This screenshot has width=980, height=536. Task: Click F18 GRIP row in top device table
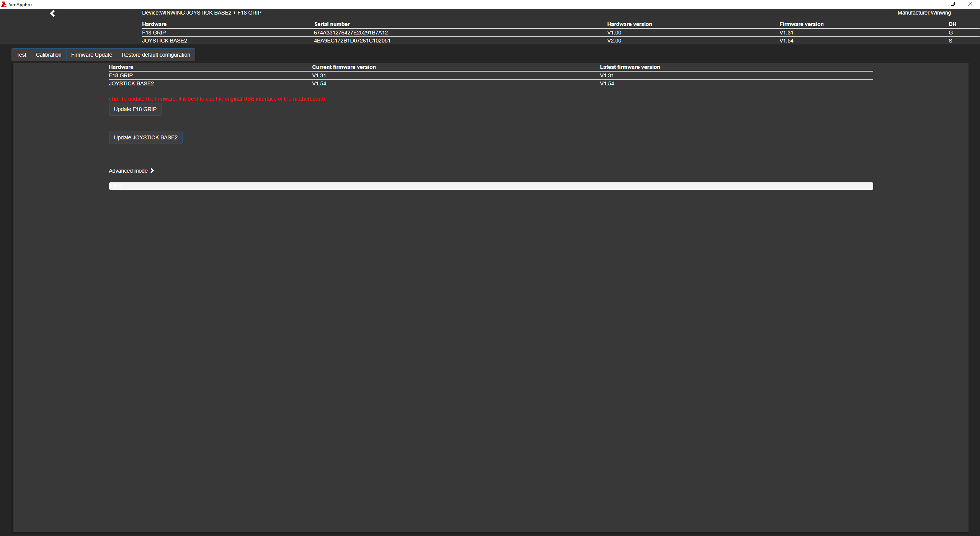click(561, 33)
